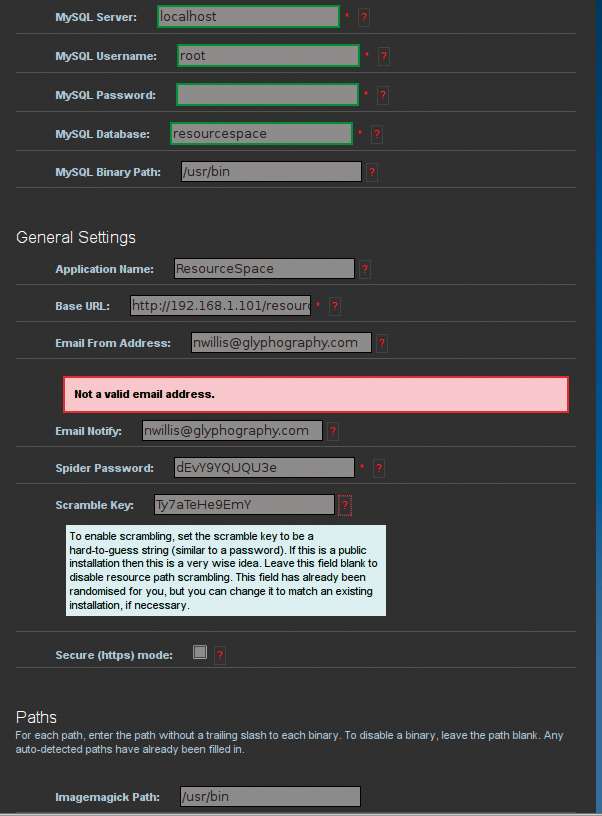Click into the MySQL Server input field
The width and height of the screenshot is (602, 816).
249,17
